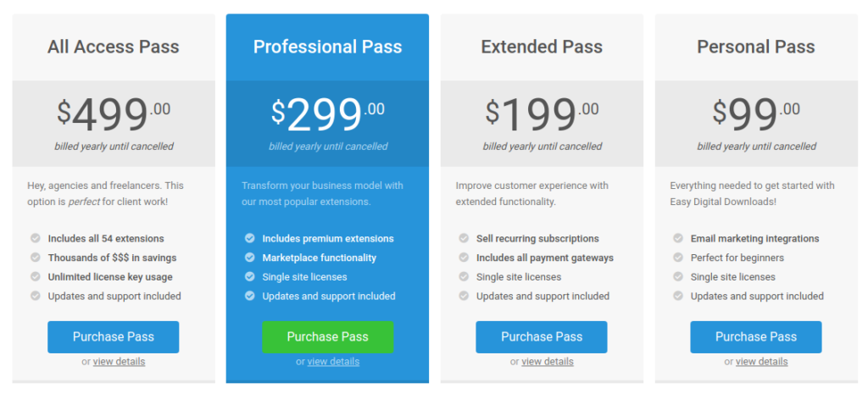
Task: Open Personal Pass view details link
Action: [761, 362]
